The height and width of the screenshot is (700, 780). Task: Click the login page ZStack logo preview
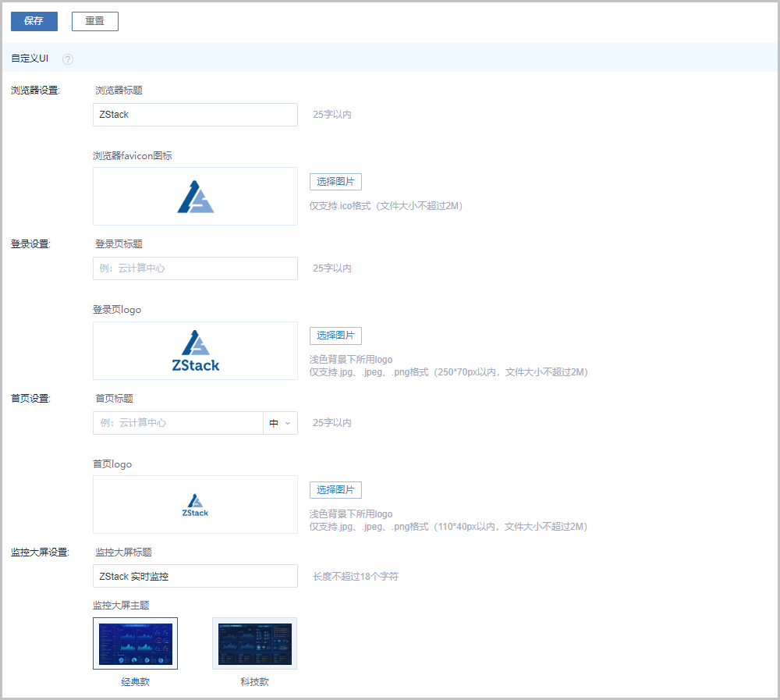click(x=195, y=351)
